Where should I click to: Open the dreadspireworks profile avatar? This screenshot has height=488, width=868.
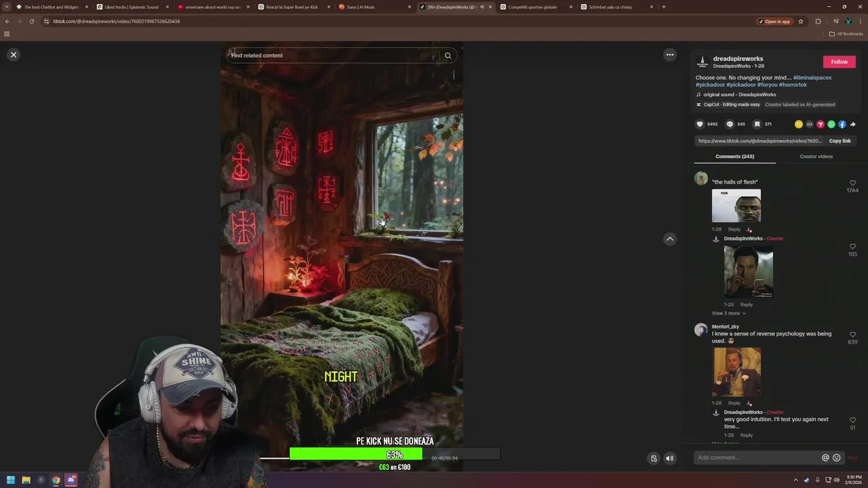(703, 62)
